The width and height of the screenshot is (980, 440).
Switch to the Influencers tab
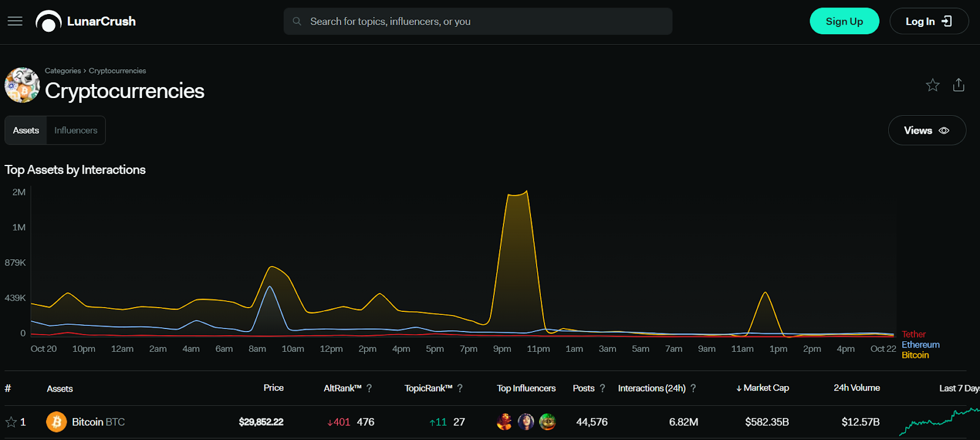click(76, 131)
